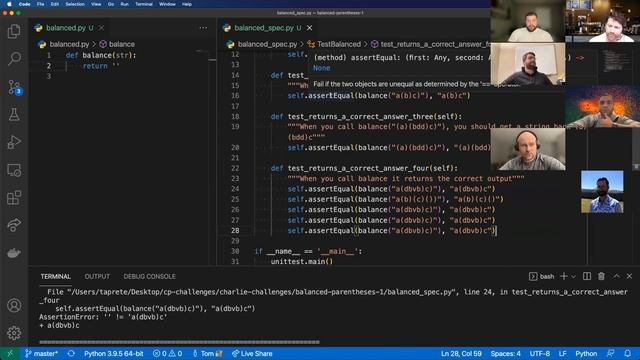The height and width of the screenshot is (360, 640).
Task: Click the master branch indicator
Action: (x=41, y=353)
